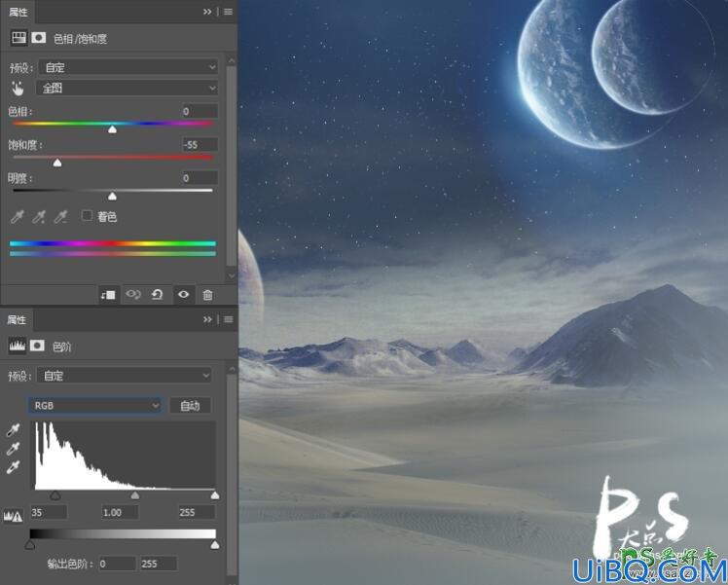Click the Hue slider handle
The image size is (728, 585).
pyautogui.click(x=112, y=129)
